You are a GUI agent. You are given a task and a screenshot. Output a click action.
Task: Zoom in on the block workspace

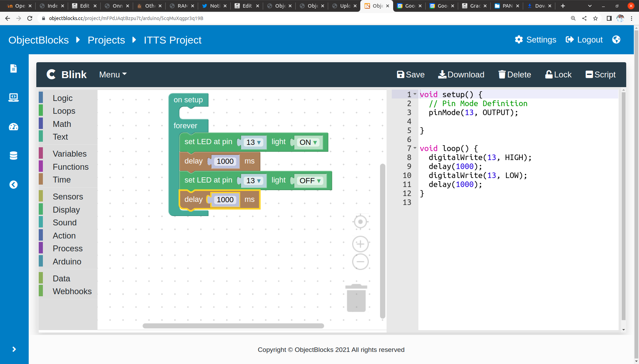[360, 244]
